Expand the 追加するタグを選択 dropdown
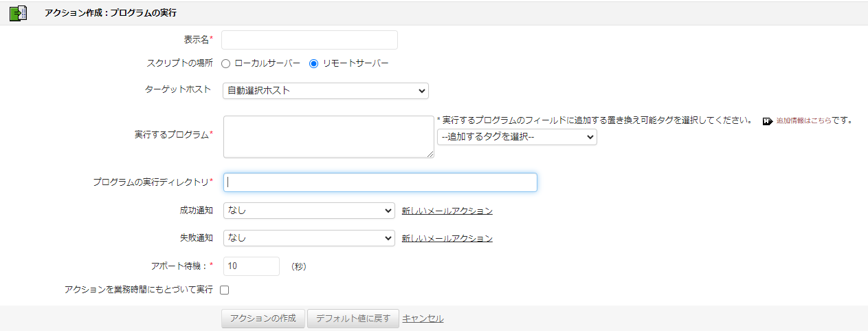Viewport: 868px width, 331px height. [517, 137]
